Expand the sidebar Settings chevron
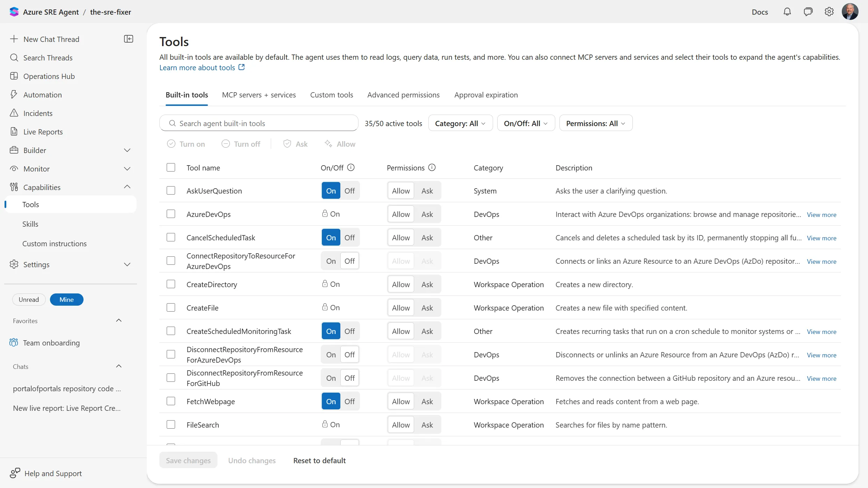Viewport: 868px width, 488px height. pos(127,264)
